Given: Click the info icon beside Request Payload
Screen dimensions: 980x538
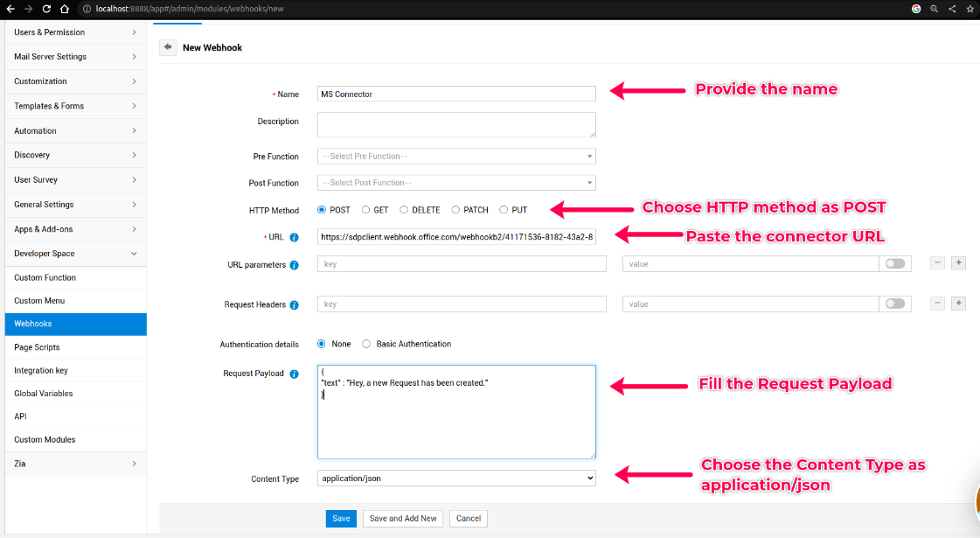Looking at the screenshot, I should [x=294, y=374].
